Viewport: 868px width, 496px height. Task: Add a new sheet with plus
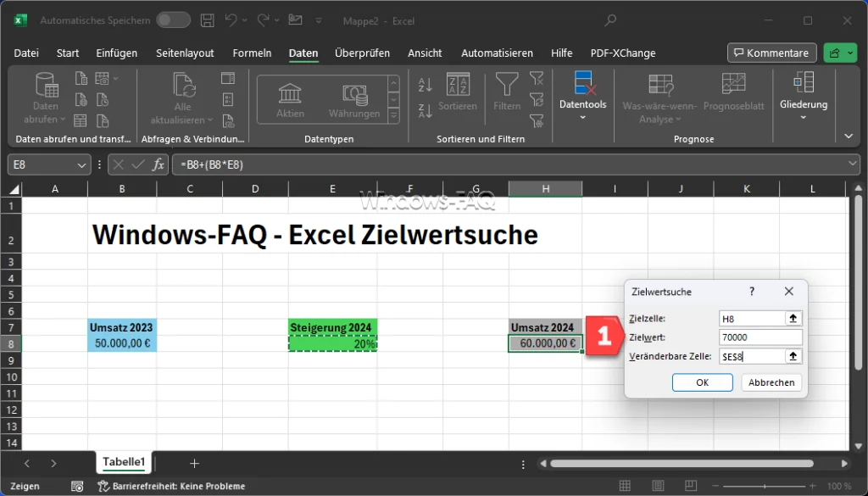point(194,463)
